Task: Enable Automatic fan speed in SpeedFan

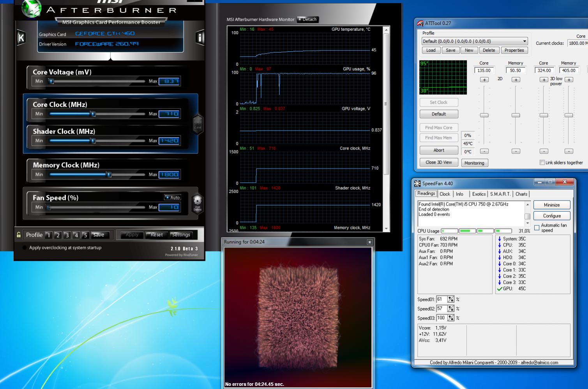Action: pos(537,228)
